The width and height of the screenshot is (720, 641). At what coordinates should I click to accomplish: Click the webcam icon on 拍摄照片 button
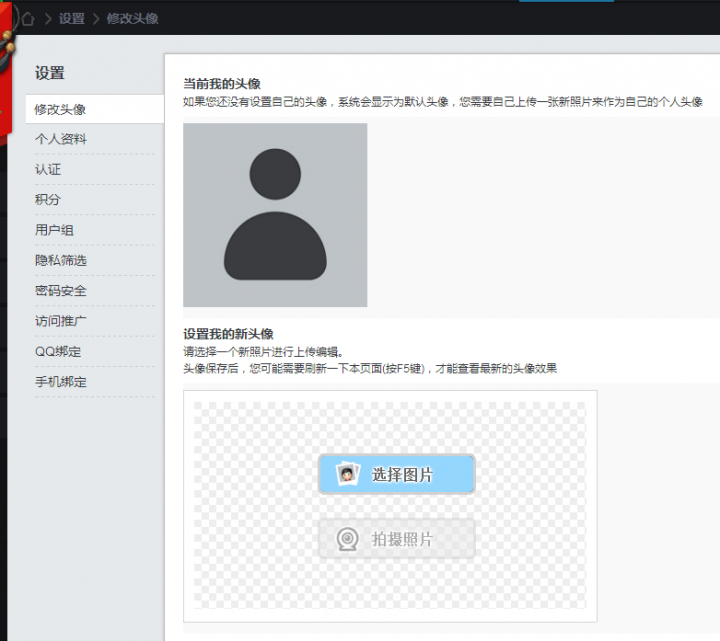pyautogui.click(x=347, y=539)
